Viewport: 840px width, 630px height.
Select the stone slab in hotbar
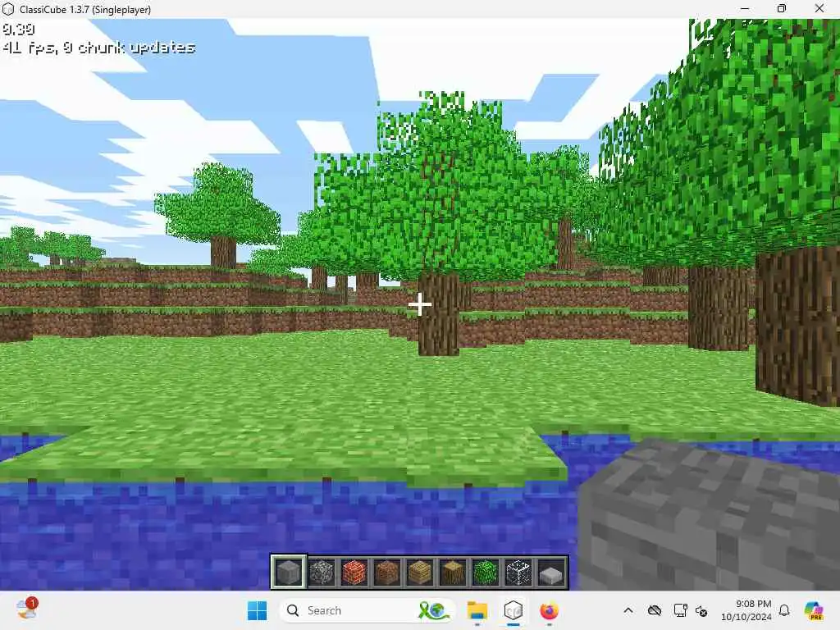(550, 572)
